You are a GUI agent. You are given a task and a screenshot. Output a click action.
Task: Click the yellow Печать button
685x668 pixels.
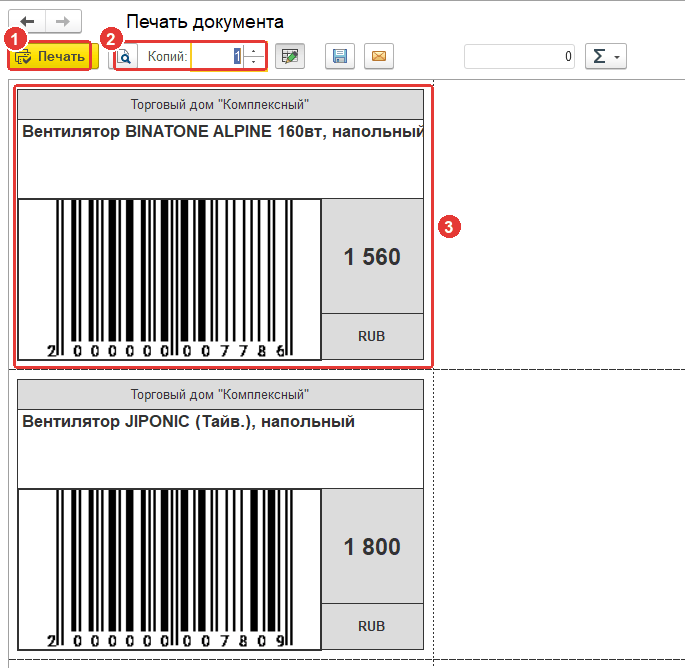51,56
